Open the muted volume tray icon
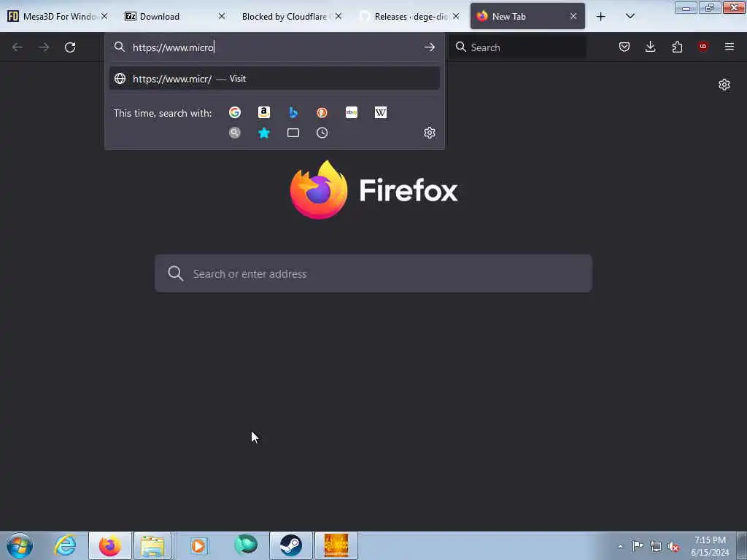The height and width of the screenshot is (560, 747). (673, 547)
